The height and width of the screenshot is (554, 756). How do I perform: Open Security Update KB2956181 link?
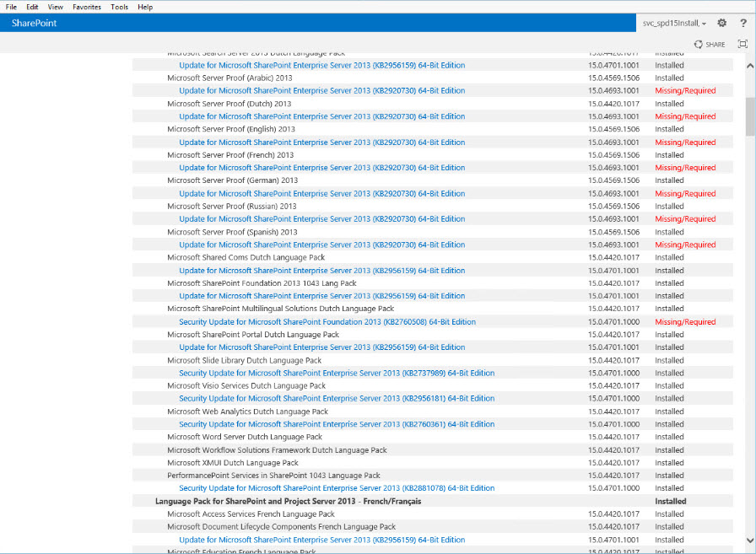[x=337, y=398]
